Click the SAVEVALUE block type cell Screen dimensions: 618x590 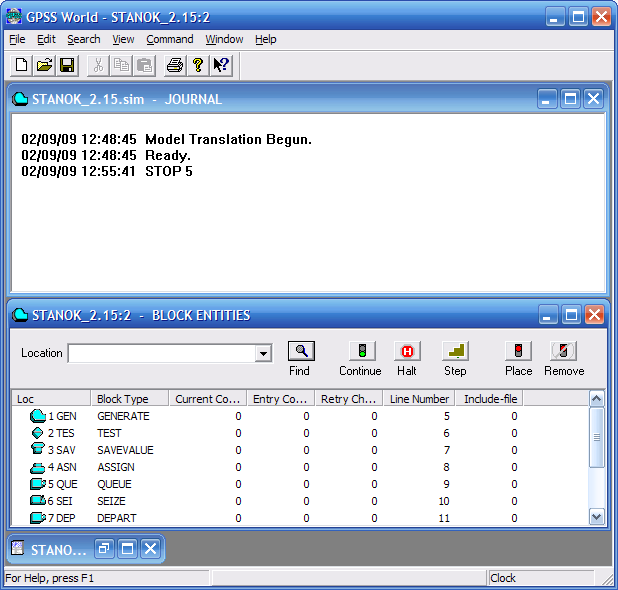125,450
